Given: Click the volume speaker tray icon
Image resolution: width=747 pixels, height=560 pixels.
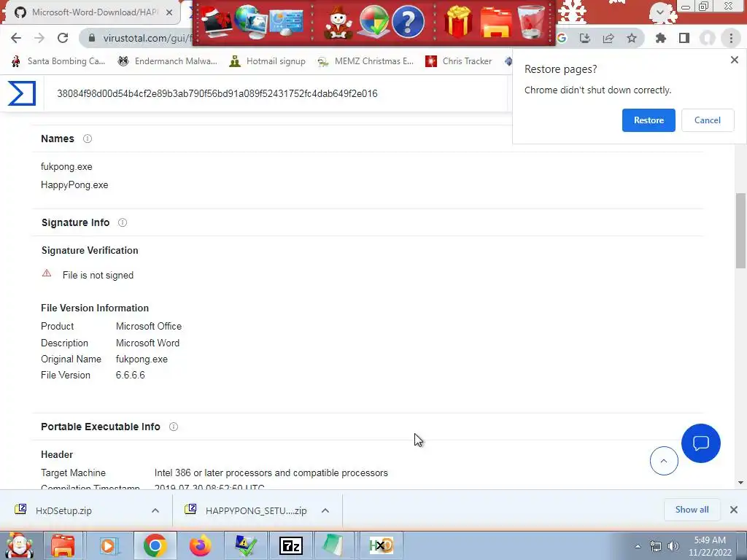Looking at the screenshot, I should click(x=673, y=546).
